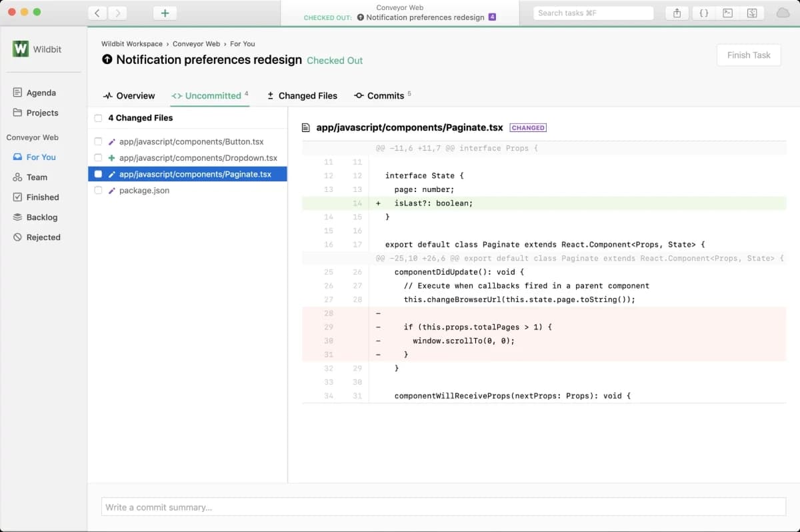View Rejected tasks
Viewport: 800px width, 532px height.
[37, 237]
